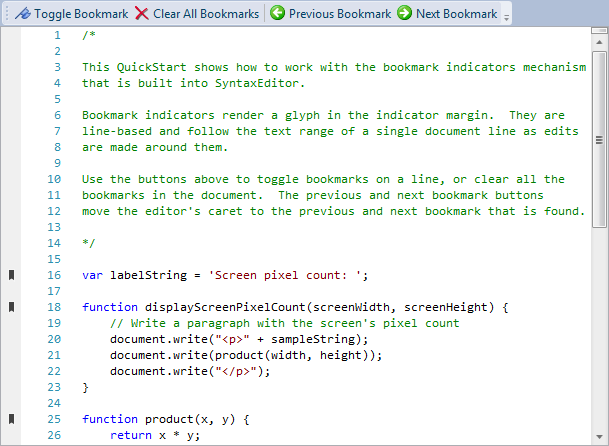The width and height of the screenshot is (609, 446).
Task: Click the labelString identifier on line 16
Action: point(148,275)
